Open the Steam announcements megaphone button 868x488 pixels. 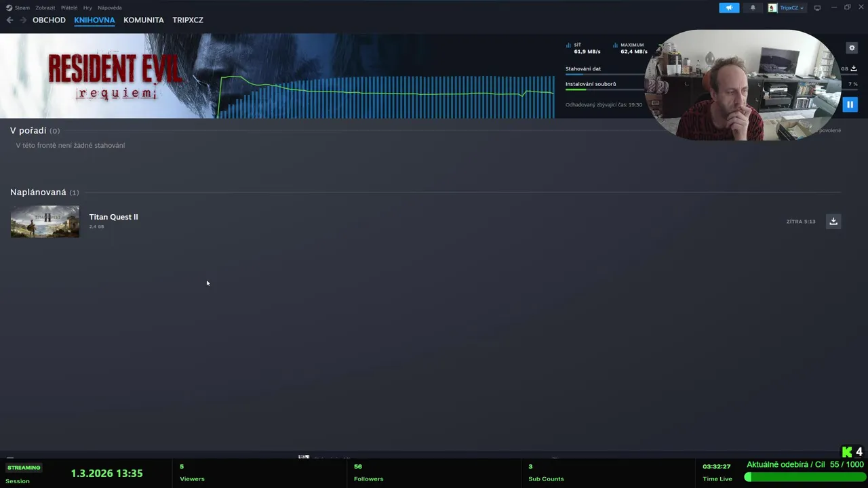[729, 7]
